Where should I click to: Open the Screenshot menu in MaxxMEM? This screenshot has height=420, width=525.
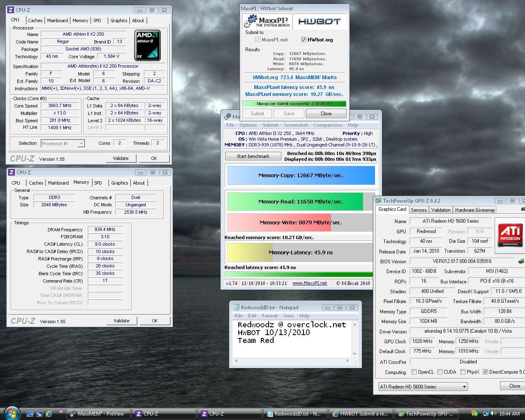click(x=296, y=125)
